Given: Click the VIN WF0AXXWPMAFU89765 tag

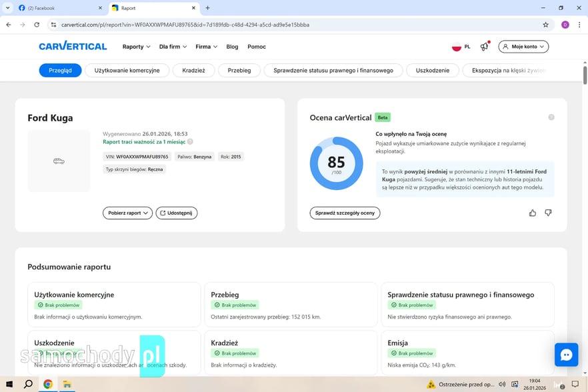Looking at the screenshot, I should tap(137, 157).
